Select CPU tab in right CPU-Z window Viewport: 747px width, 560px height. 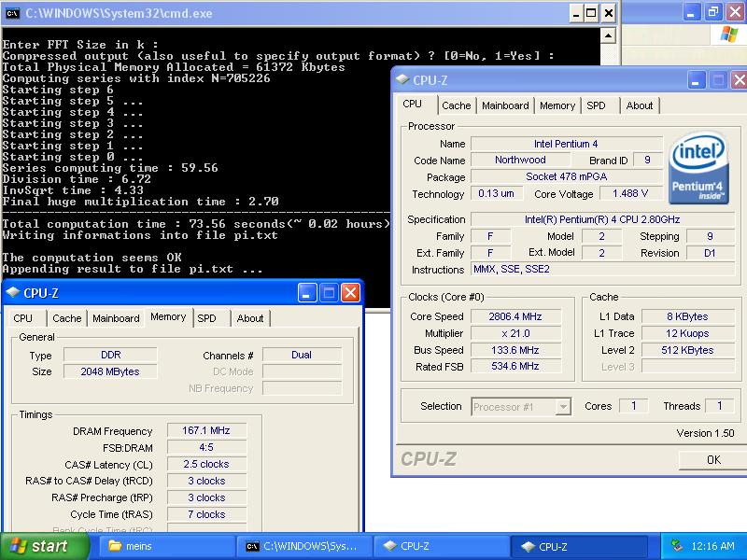click(413, 105)
